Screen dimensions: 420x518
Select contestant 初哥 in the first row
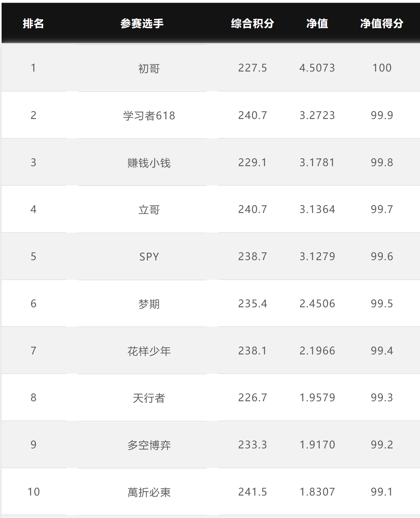click(149, 68)
